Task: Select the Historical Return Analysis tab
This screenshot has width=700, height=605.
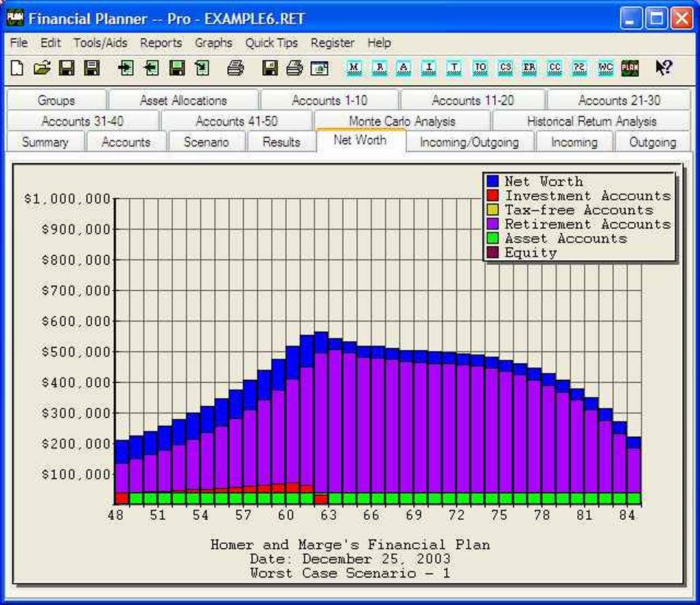Action: (592, 121)
